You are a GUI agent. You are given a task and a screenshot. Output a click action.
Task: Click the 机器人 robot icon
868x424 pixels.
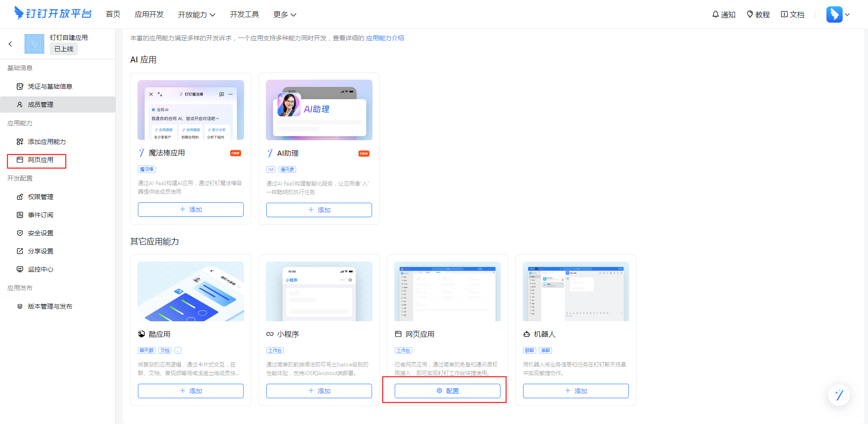527,334
